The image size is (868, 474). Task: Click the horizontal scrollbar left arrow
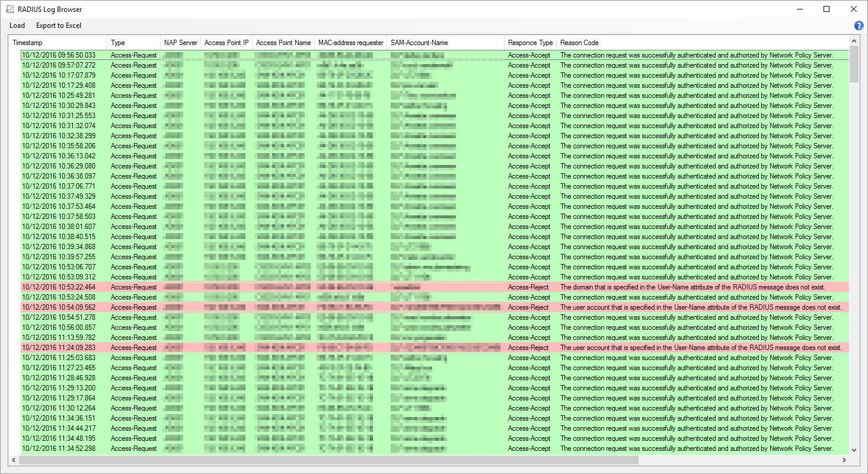tap(14, 460)
